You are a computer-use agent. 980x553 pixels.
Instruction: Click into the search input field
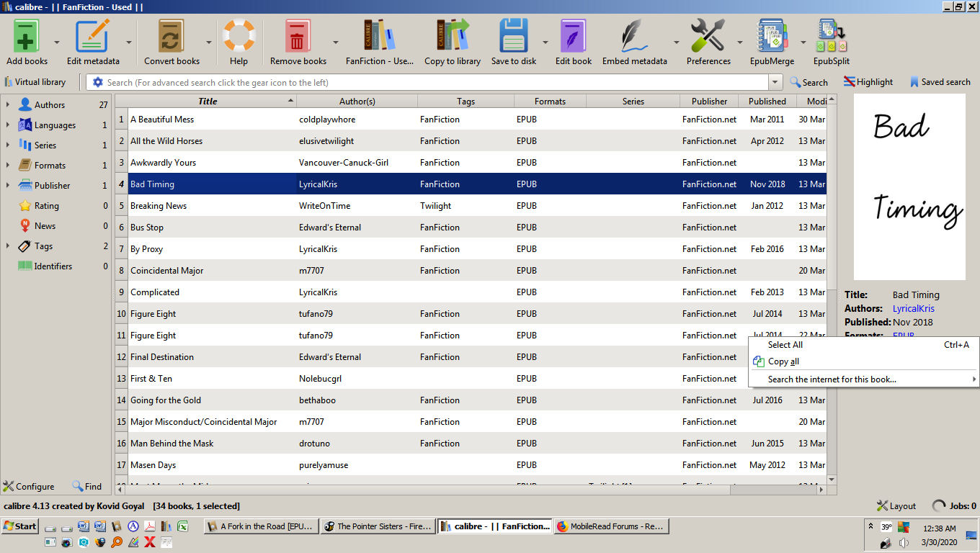(436, 82)
